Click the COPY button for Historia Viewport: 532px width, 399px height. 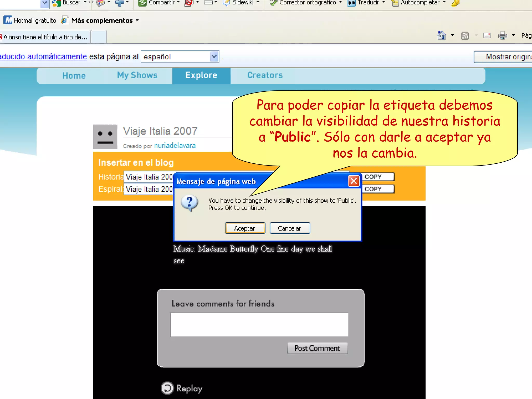[378, 177]
